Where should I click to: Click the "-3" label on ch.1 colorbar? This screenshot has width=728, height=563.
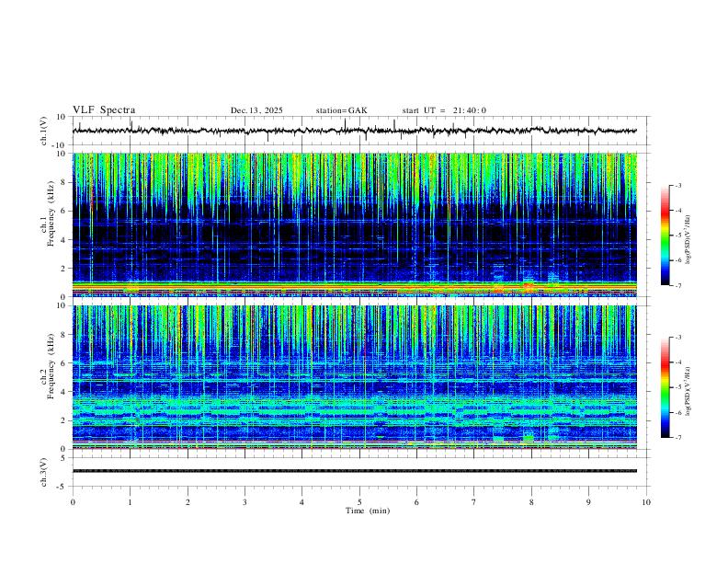[678, 185]
